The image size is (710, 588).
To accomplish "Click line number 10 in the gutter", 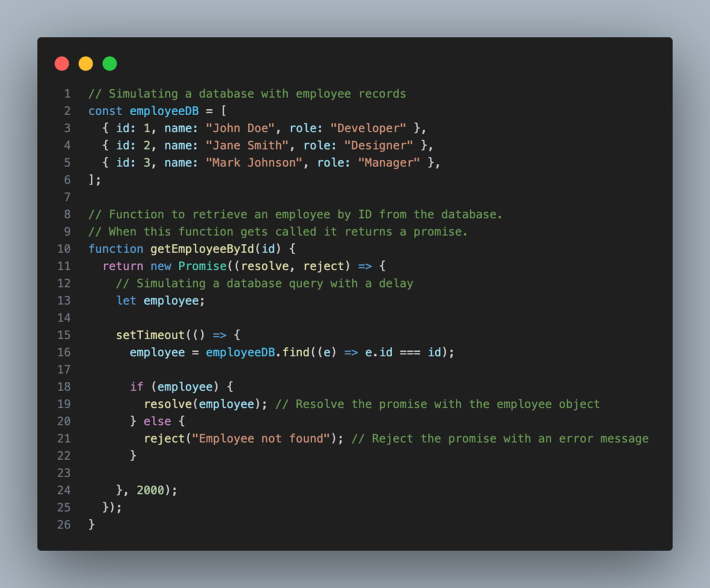I will click(x=64, y=248).
